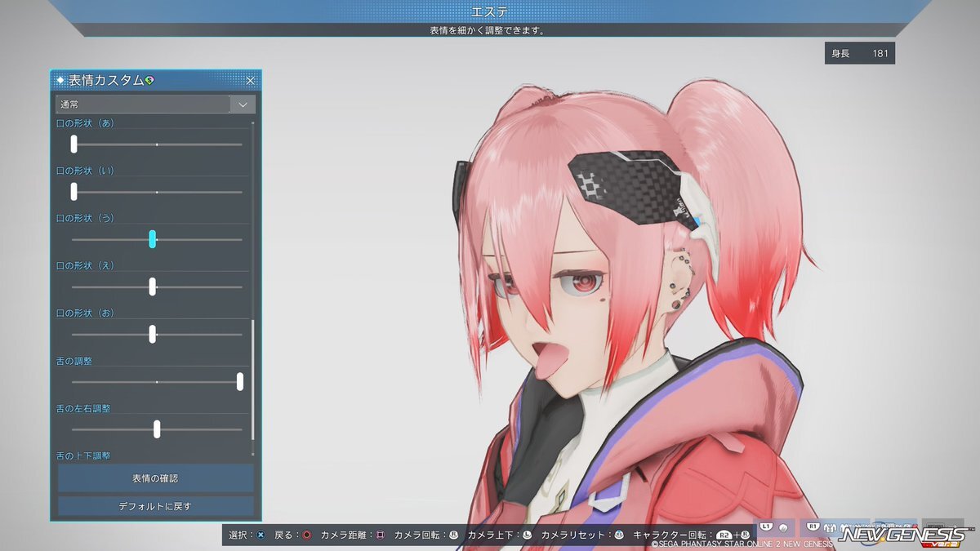Click the stick icon beside カメラリセット

[619, 535]
